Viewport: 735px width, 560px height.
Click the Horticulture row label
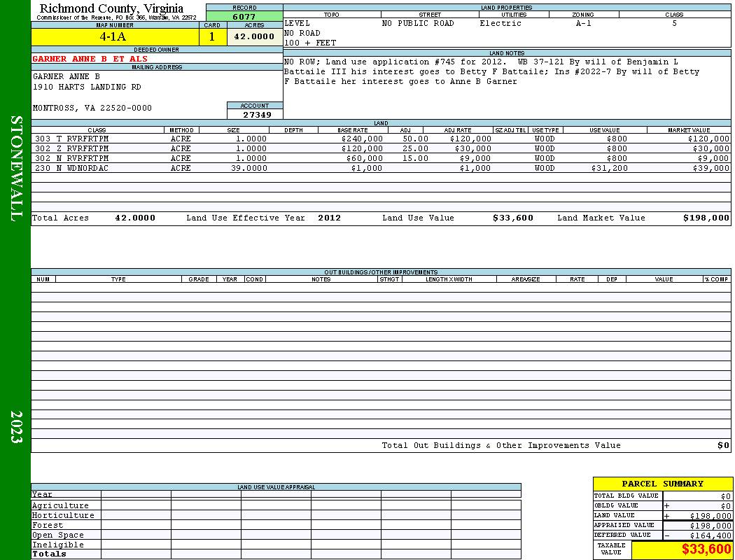[63, 515]
